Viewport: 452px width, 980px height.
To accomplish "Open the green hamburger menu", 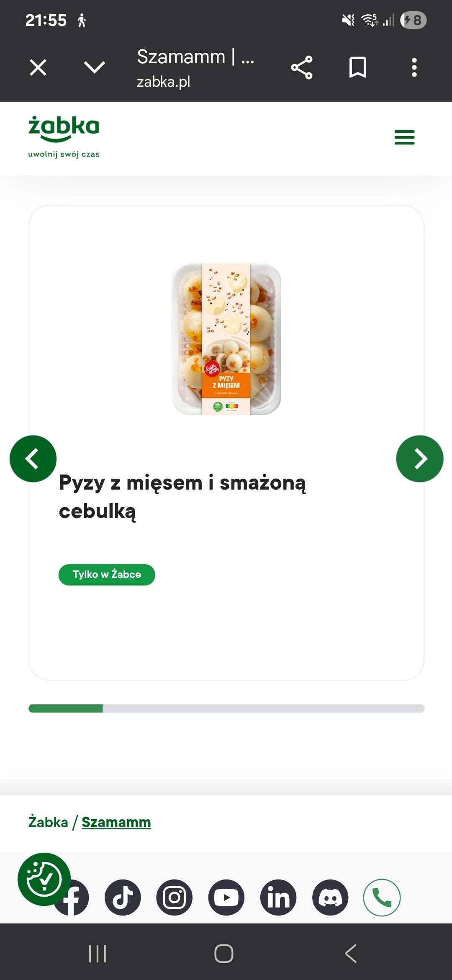I will tap(404, 137).
